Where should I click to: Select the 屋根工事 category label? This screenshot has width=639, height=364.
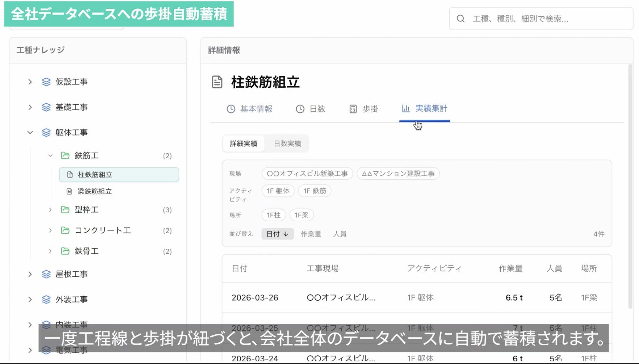(x=72, y=274)
